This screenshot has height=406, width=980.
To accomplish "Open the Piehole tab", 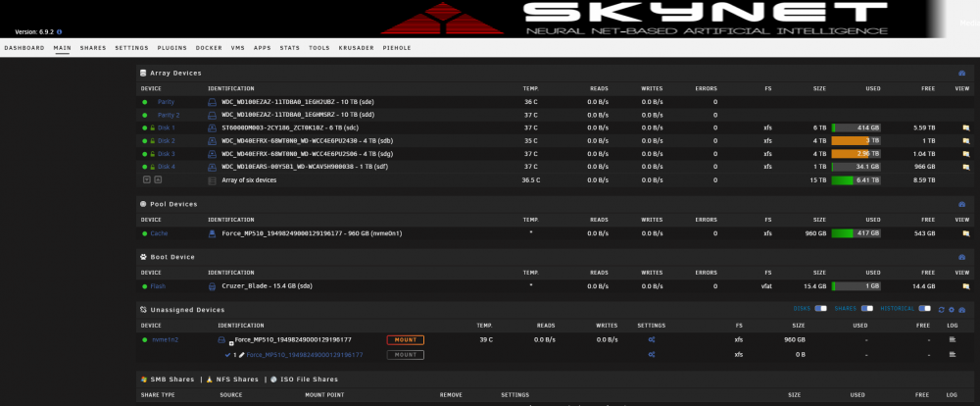I will pyautogui.click(x=397, y=47).
